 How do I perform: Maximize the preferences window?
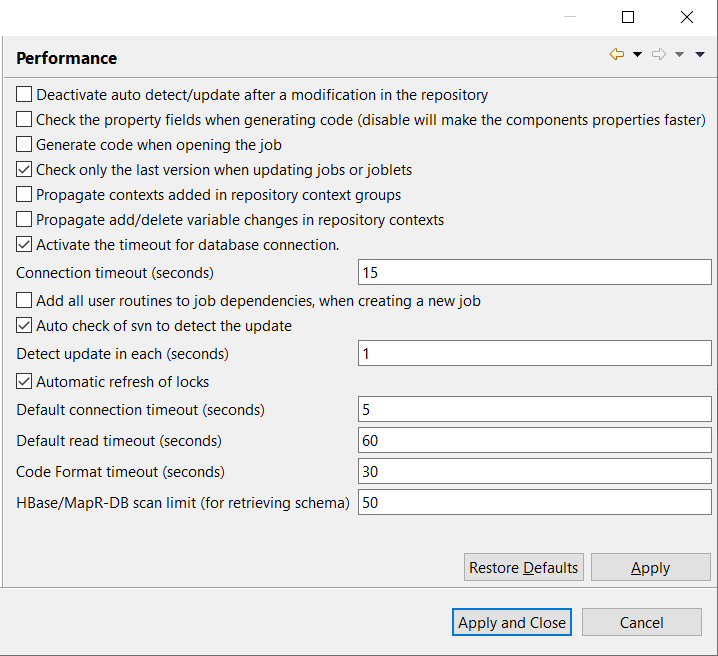628,17
